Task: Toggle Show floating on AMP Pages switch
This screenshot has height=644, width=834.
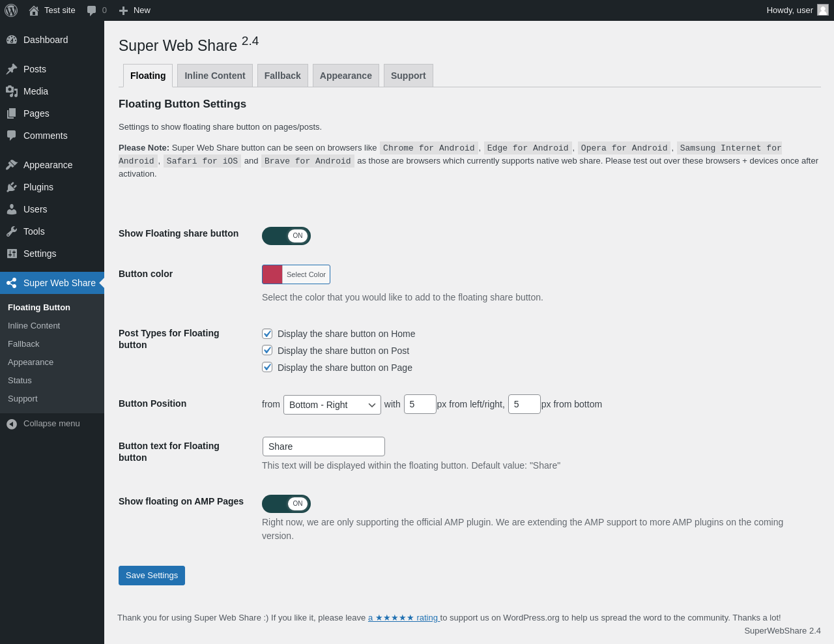Action: [286, 504]
